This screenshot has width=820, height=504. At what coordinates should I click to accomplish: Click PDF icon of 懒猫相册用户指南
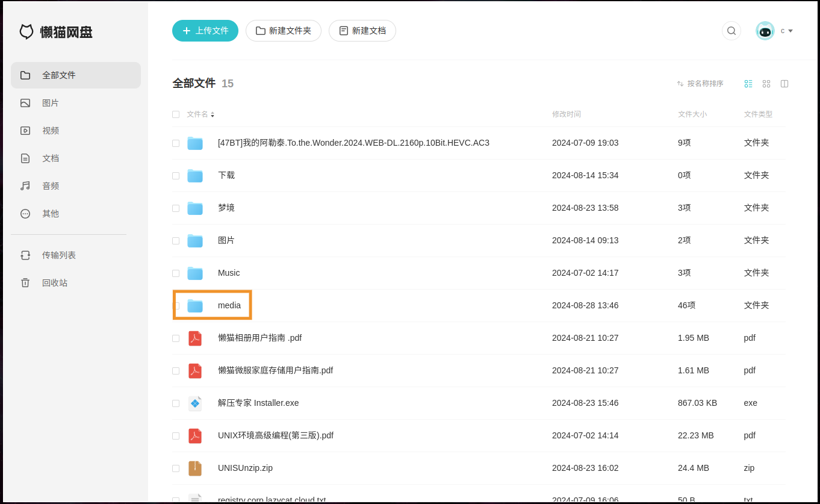(x=195, y=338)
